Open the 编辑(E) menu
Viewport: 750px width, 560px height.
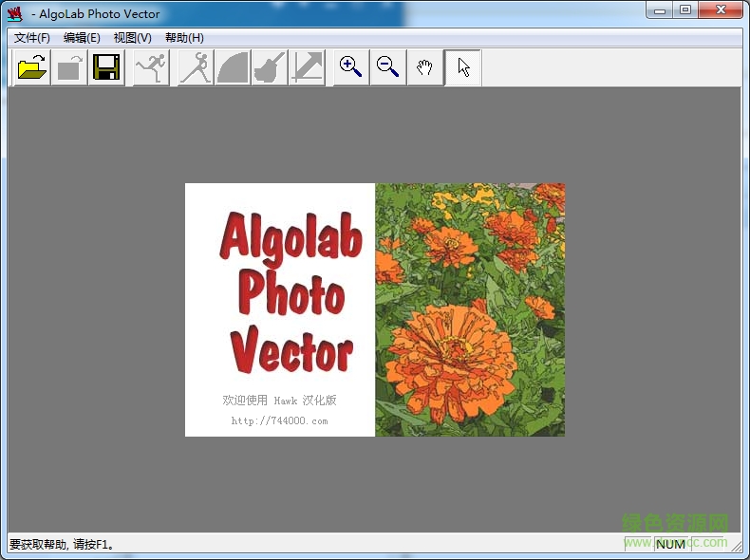pyautogui.click(x=82, y=38)
